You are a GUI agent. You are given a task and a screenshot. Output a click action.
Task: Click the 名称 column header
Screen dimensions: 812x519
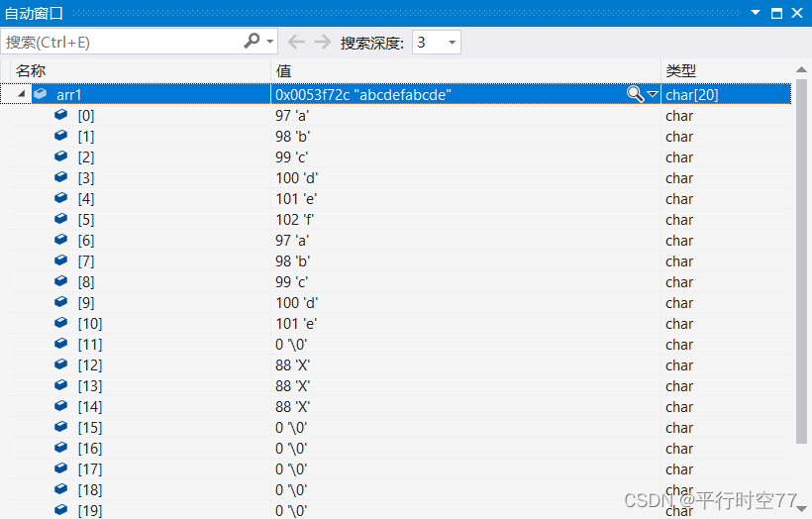140,70
